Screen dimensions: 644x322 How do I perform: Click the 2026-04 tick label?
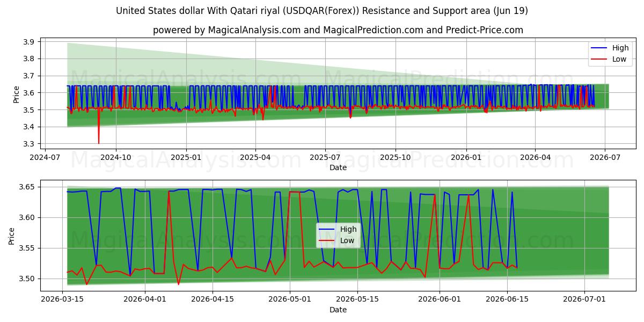(535, 157)
